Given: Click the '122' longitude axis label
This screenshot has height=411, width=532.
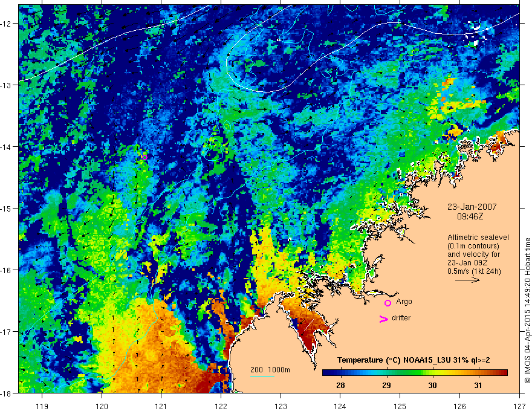Looking at the screenshot, I should 221,406.
